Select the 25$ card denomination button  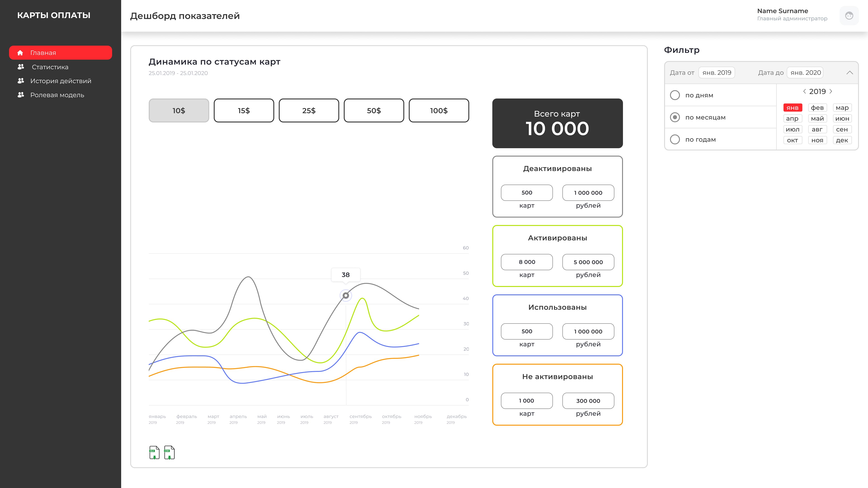(309, 110)
